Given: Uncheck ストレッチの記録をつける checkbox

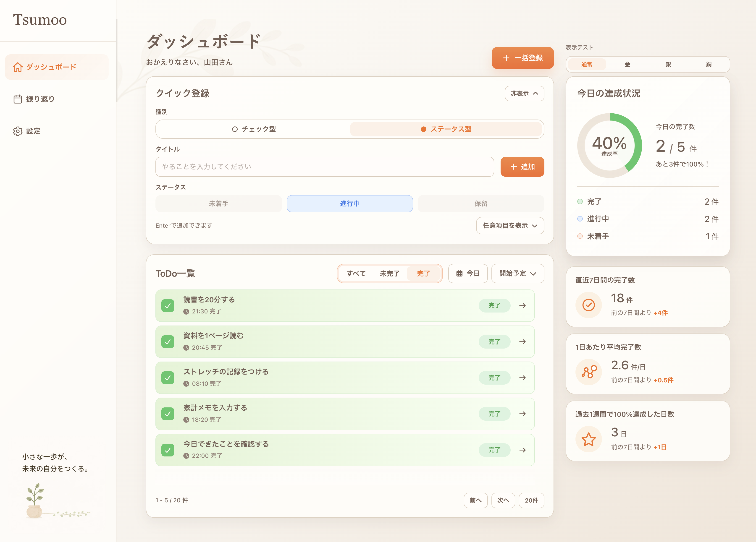Looking at the screenshot, I should 168,378.
